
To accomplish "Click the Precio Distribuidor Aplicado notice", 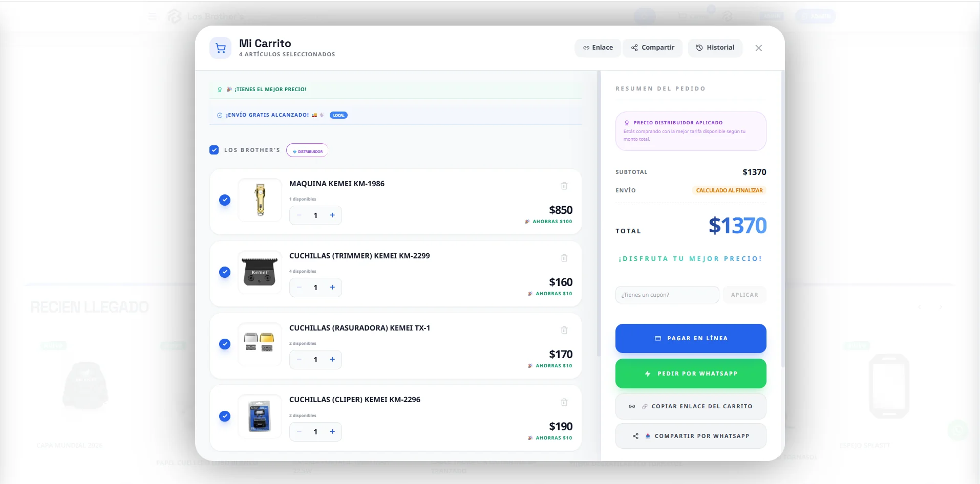I will 691,131.
